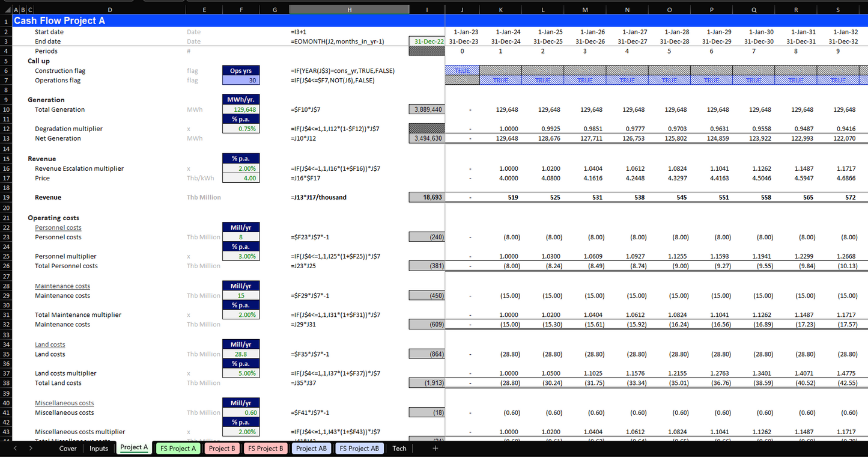Open the Project B sheet tab
The height and width of the screenshot is (457, 868).
(222, 449)
